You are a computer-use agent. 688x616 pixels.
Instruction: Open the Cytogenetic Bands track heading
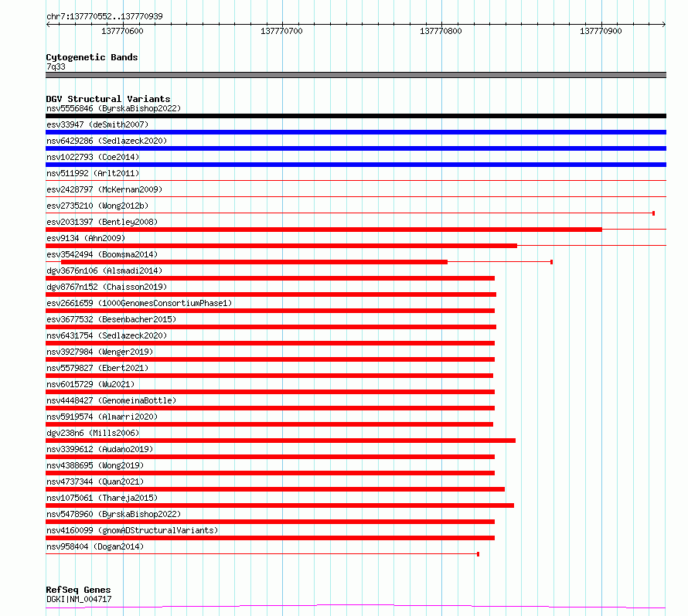(92, 57)
